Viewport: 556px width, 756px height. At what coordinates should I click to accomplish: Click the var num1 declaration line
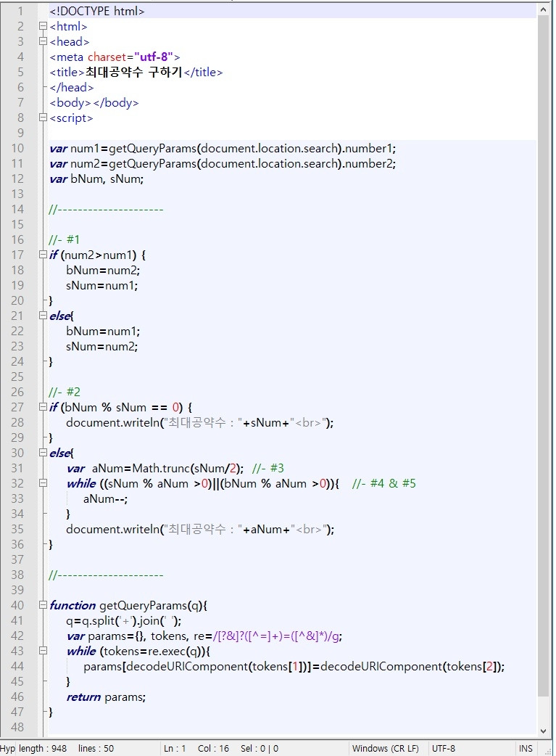(223, 148)
